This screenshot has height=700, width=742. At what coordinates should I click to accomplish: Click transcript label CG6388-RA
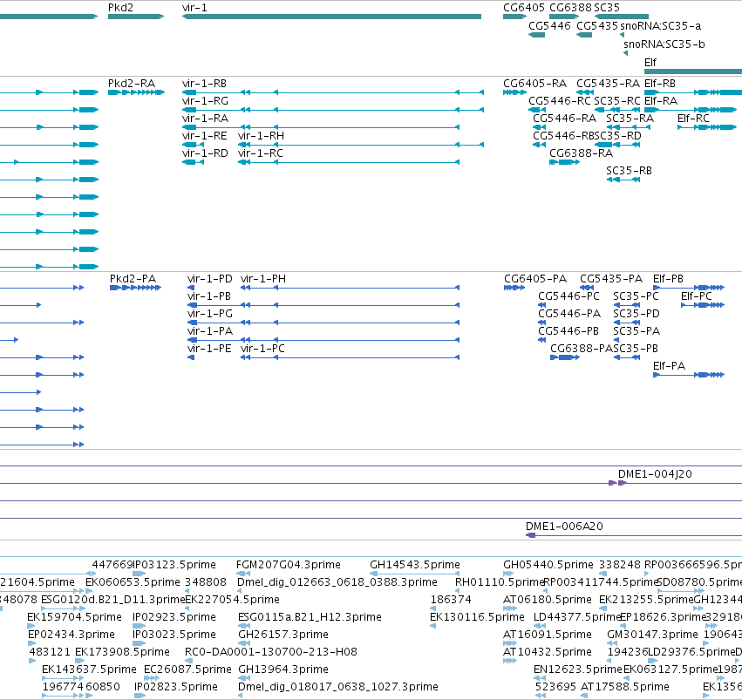pos(581,153)
